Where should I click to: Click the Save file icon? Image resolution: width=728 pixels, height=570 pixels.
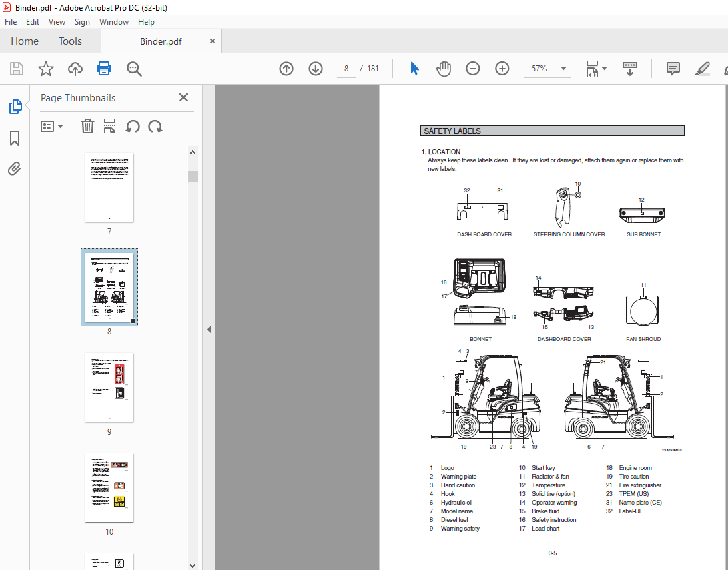point(17,69)
